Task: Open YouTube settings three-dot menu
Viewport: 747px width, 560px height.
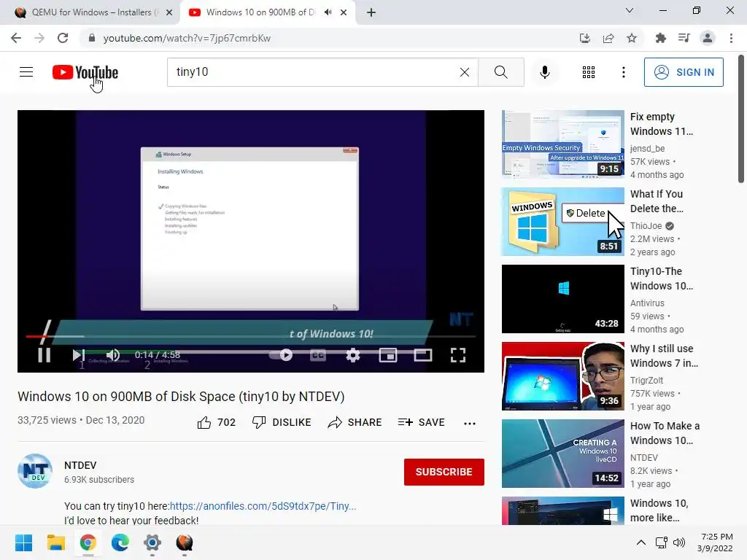Action: [x=623, y=72]
